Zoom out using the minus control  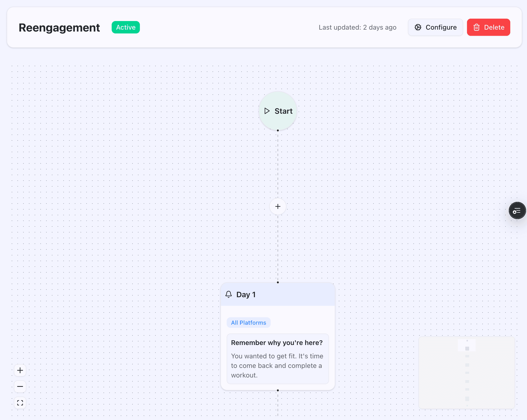(x=20, y=387)
